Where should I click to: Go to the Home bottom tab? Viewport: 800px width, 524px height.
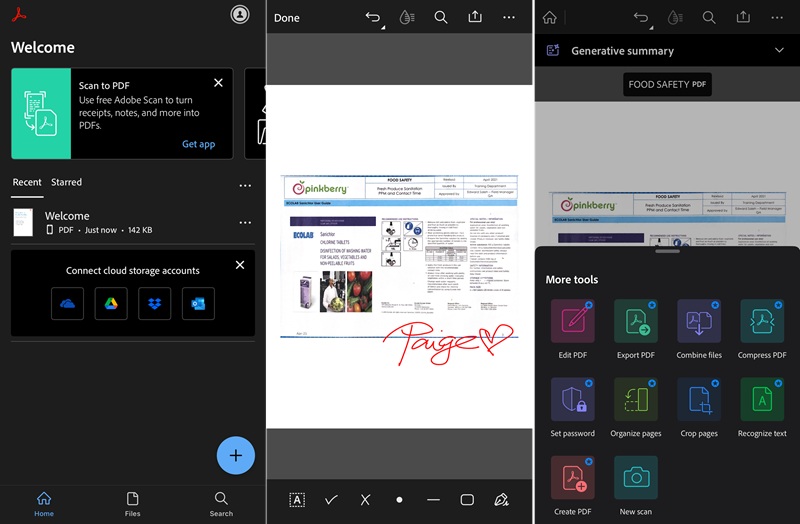[44, 504]
